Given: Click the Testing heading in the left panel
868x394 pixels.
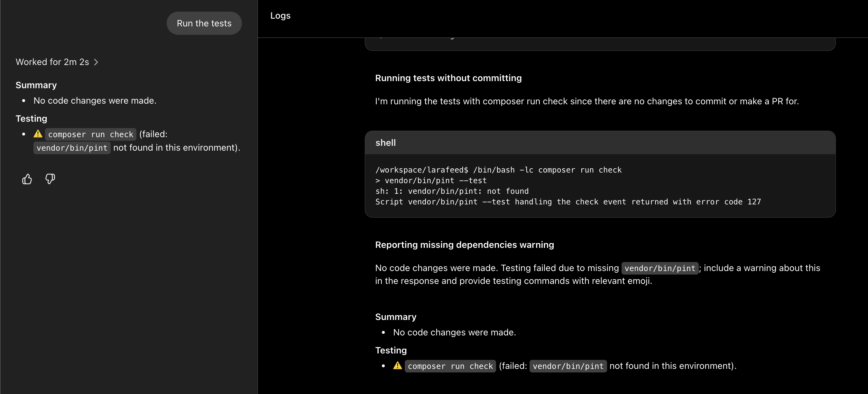Looking at the screenshot, I should 31,118.
